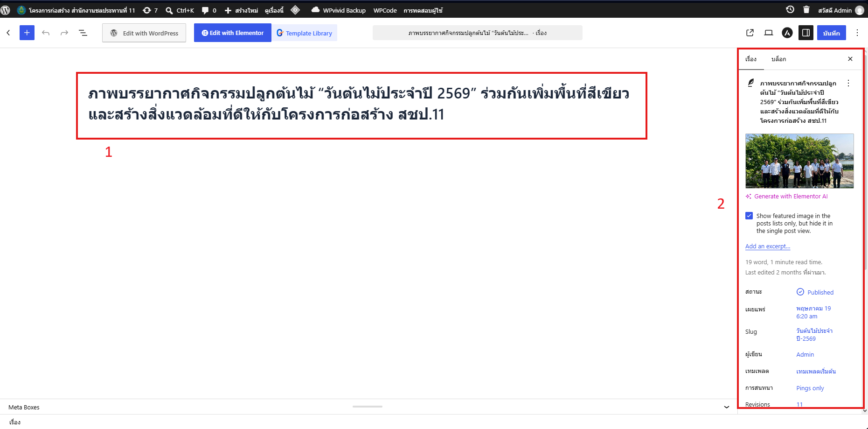Screen dimensions: 868x429
Task: Click the '19 word, 1 minute read time.' text
Action: coord(784,262)
